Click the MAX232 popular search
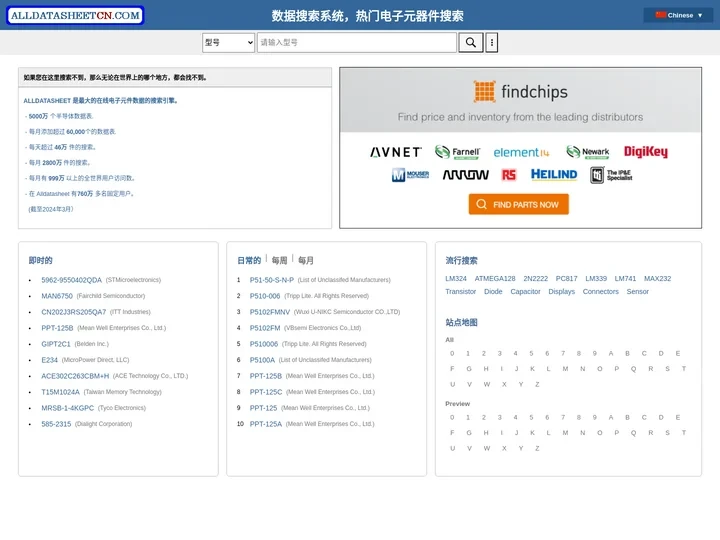720x540 pixels. coord(658,279)
